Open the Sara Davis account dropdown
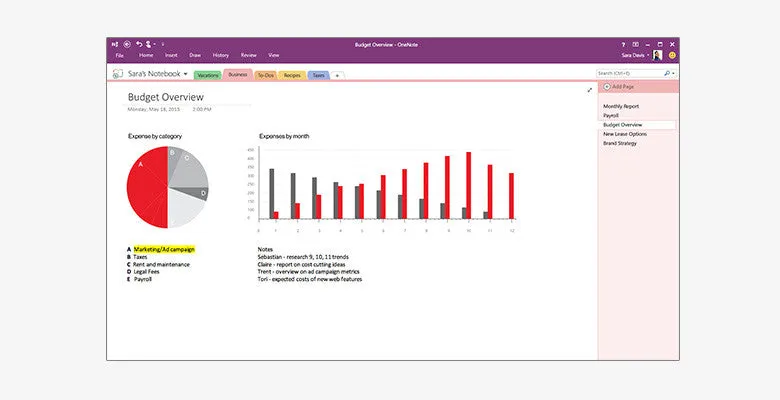 click(x=635, y=55)
